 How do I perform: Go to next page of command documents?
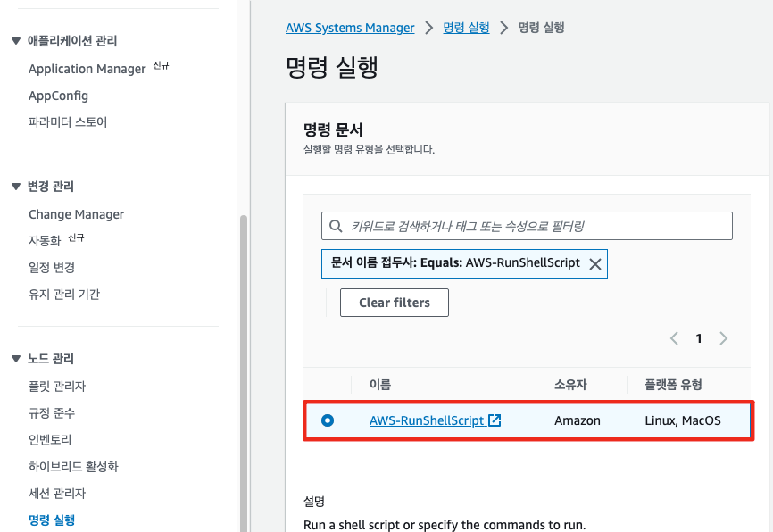coord(723,338)
